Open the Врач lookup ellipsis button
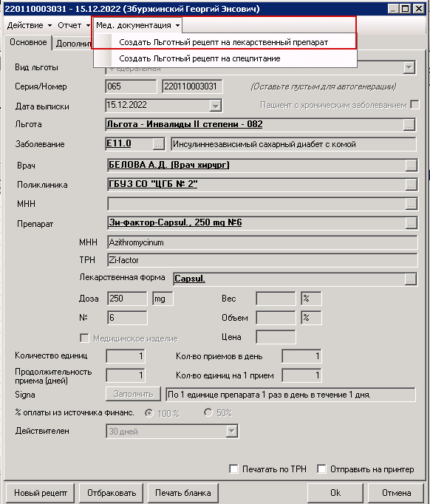The height and width of the screenshot is (504, 430). (411, 166)
